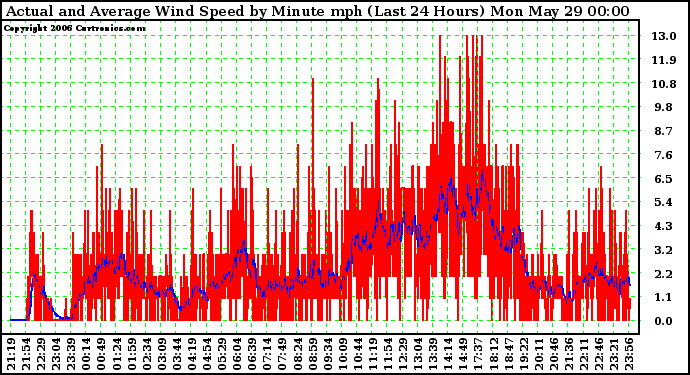The image size is (690, 375).
Task: Click the 21:54 time label
Action: (26, 354)
